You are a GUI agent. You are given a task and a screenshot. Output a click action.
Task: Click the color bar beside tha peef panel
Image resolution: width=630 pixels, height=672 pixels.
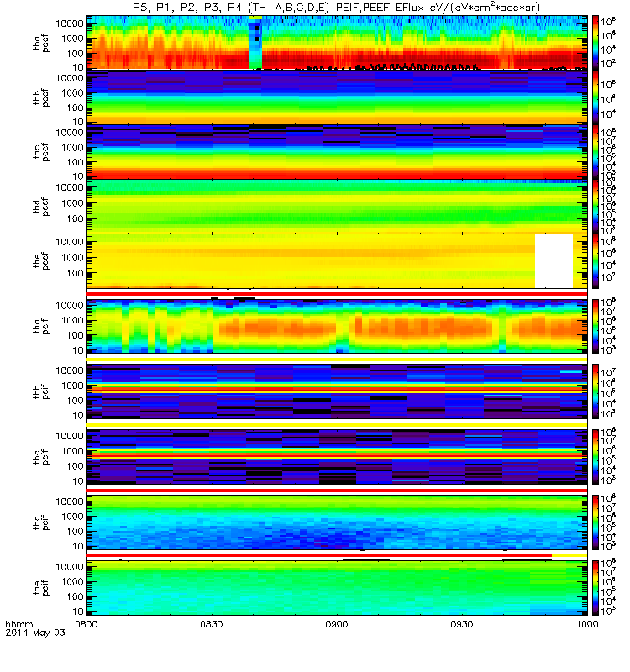[x=596, y=43]
